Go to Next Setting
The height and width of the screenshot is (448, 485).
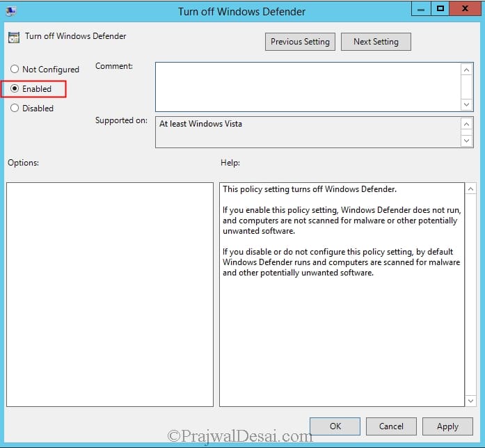pyautogui.click(x=376, y=42)
